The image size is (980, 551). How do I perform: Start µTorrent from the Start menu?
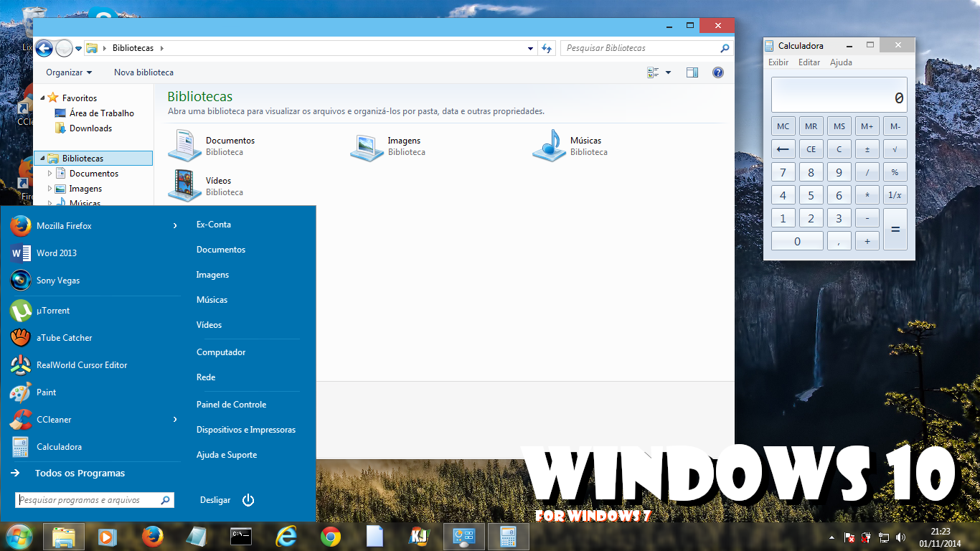94,311
